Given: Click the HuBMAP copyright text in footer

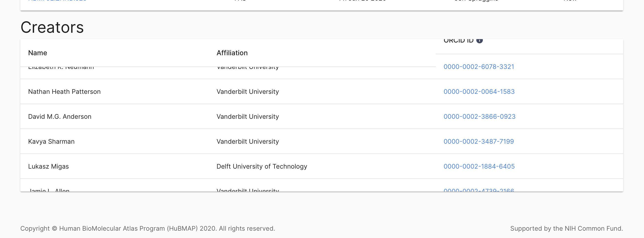Looking at the screenshot, I should coord(148,228).
